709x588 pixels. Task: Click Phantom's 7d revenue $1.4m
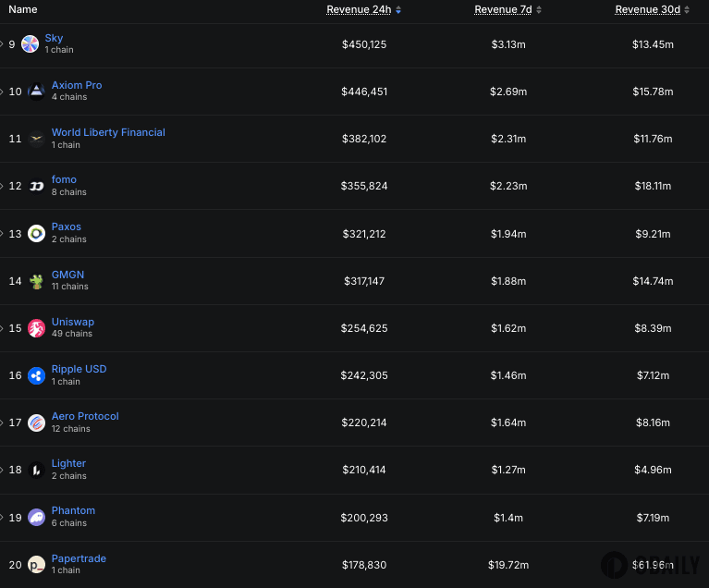pyautogui.click(x=508, y=518)
